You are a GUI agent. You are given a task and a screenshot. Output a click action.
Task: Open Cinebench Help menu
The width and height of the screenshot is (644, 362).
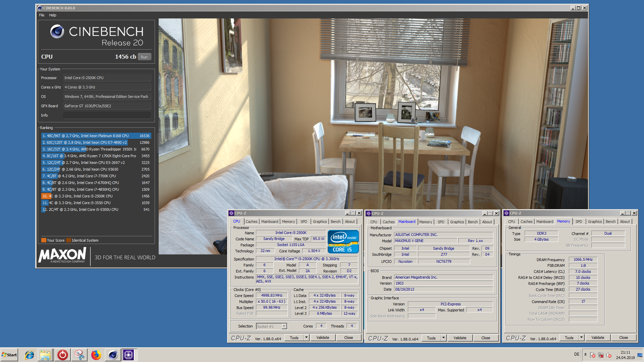(x=53, y=15)
